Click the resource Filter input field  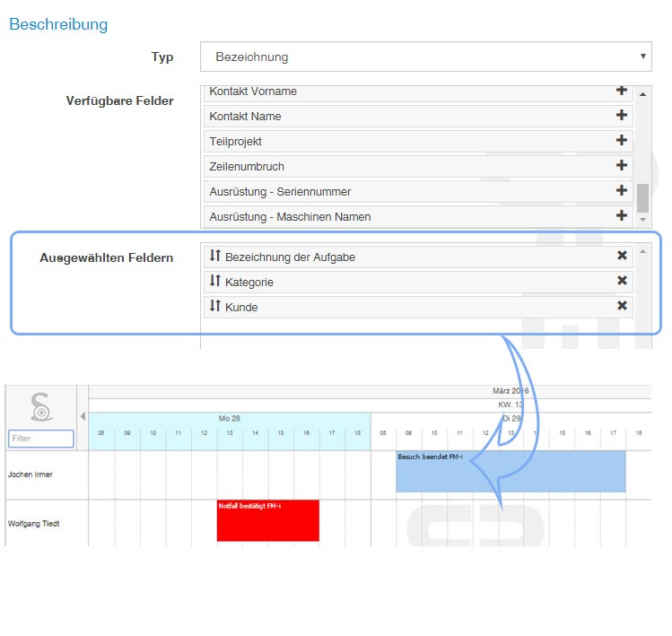click(41, 439)
